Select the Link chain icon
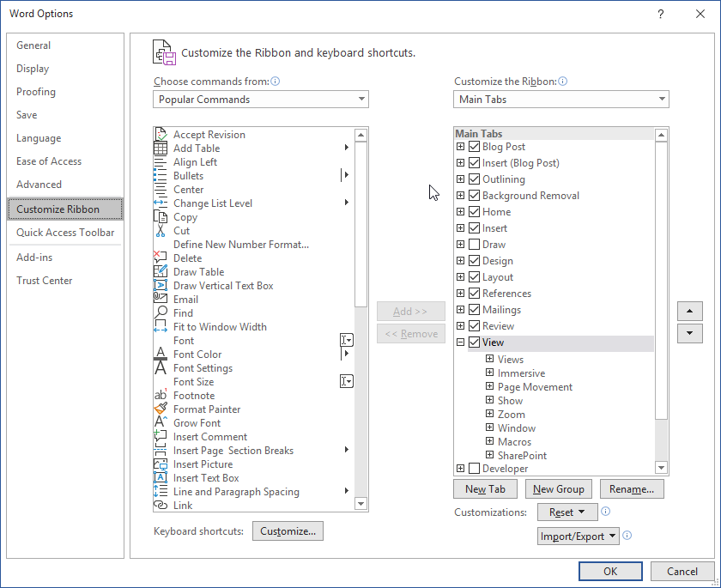 click(161, 506)
